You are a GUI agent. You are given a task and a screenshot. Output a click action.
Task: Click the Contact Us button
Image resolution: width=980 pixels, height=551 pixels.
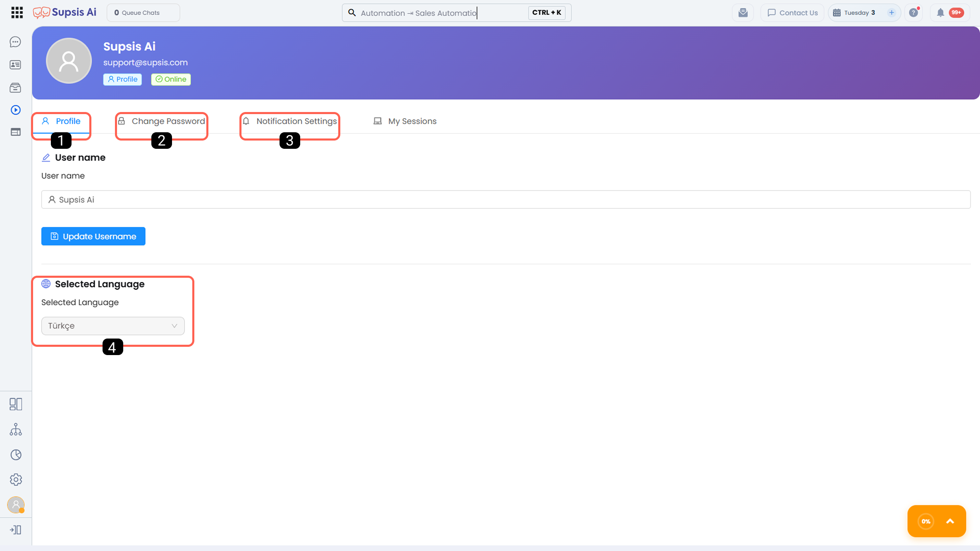(x=792, y=13)
